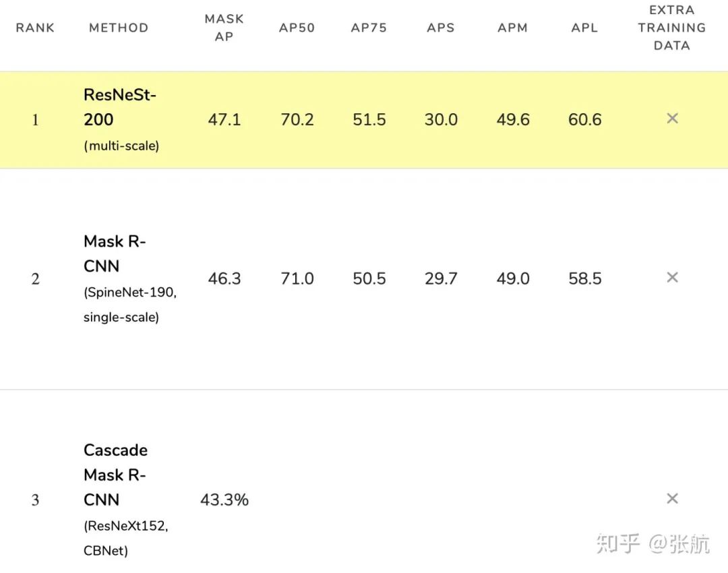Sort by the APS column header
The width and height of the screenshot is (728, 573).
[x=441, y=28]
